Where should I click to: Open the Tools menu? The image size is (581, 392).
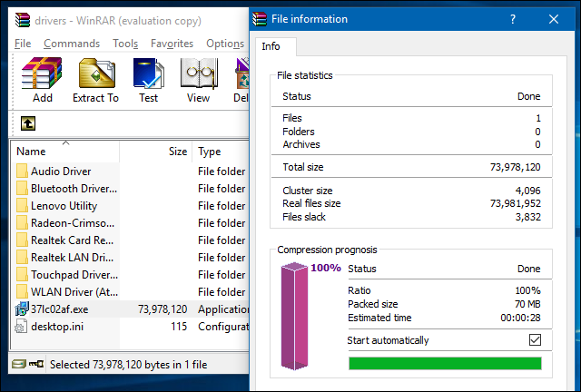coord(125,44)
